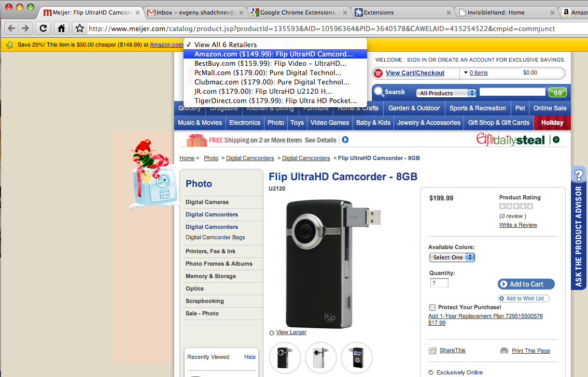Click the product star rating
Screen dimensions: 588x377
[516, 206]
